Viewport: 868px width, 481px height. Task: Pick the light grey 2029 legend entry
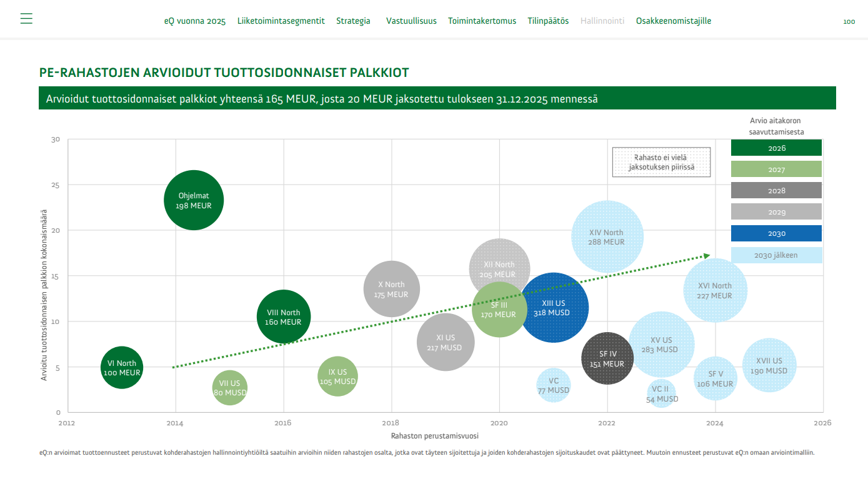(x=776, y=212)
